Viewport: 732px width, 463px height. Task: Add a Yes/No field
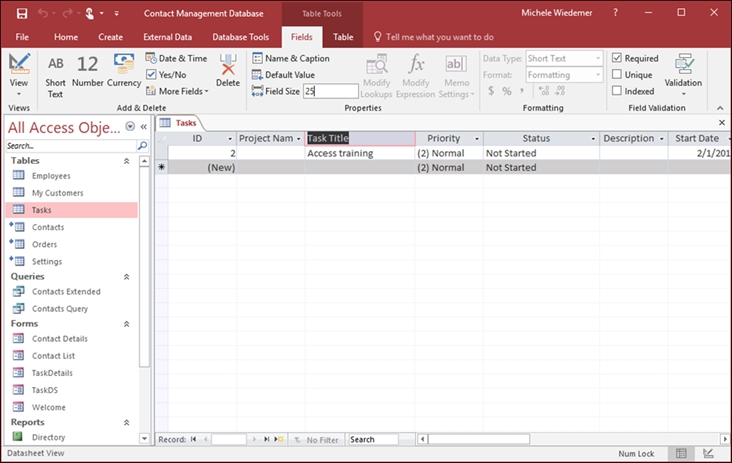(x=166, y=75)
